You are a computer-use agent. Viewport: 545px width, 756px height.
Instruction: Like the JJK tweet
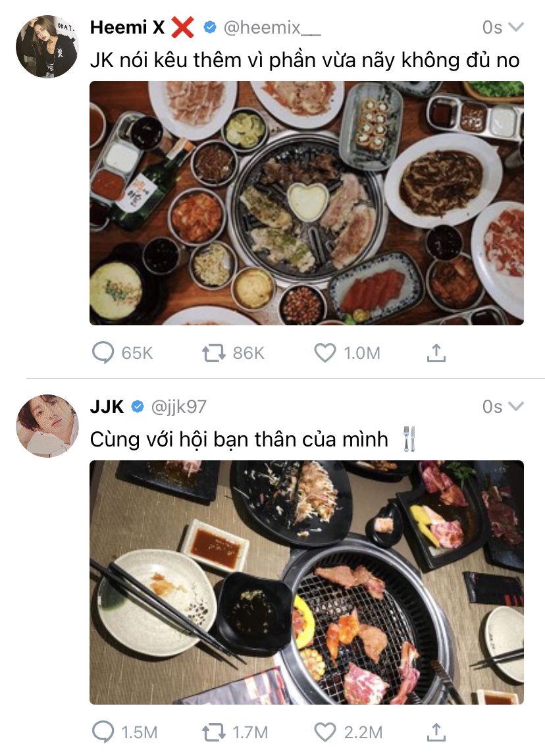pyautogui.click(x=324, y=732)
